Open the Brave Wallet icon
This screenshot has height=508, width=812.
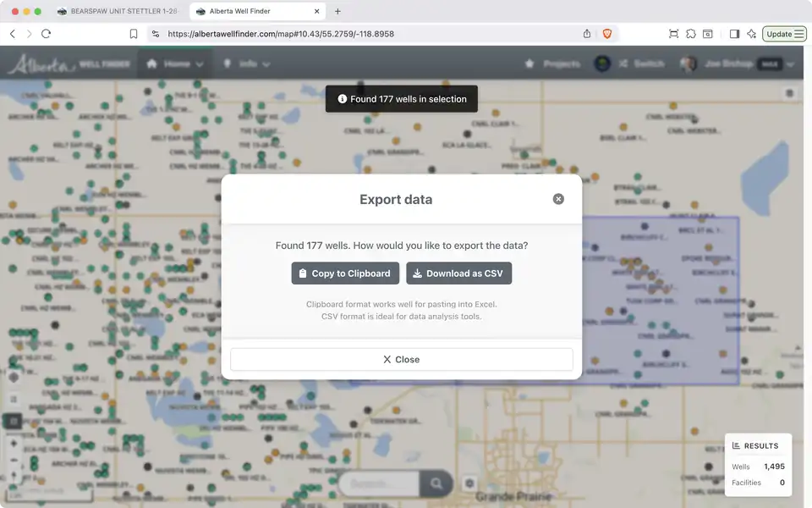(x=707, y=34)
